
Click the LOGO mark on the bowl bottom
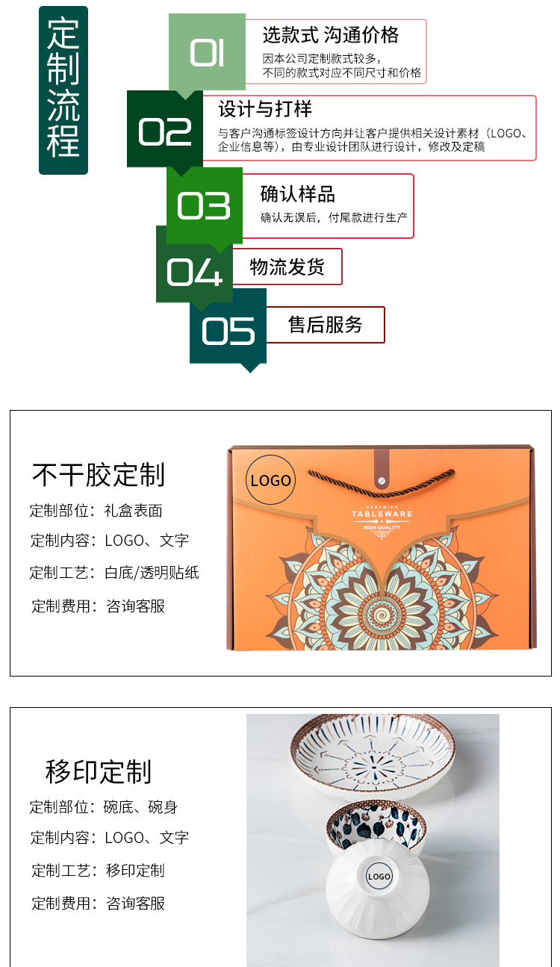[379, 877]
